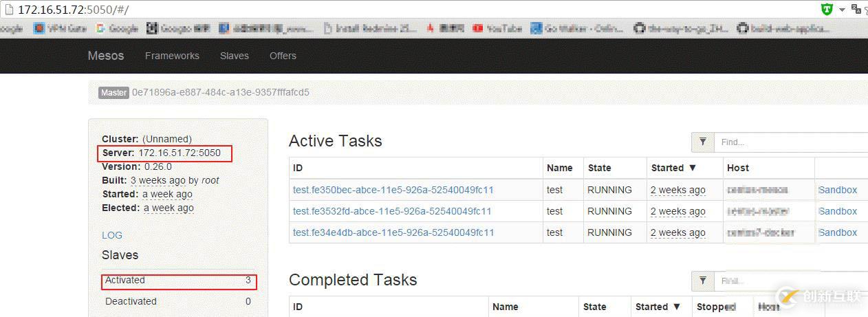Click the Completed Tasks filter icon
Viewport: 868px width, 317px height.
point(703,281)
